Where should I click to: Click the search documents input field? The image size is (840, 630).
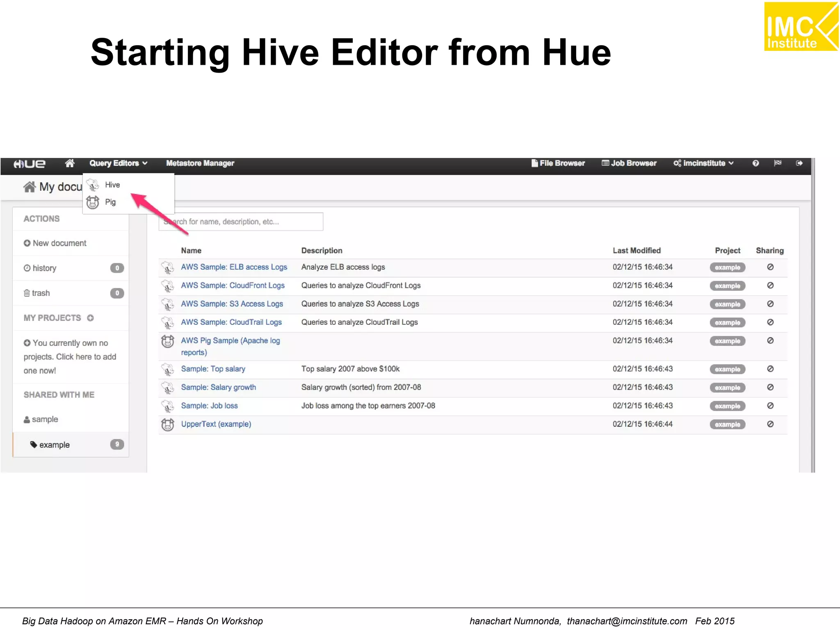(x=241, y=222)
